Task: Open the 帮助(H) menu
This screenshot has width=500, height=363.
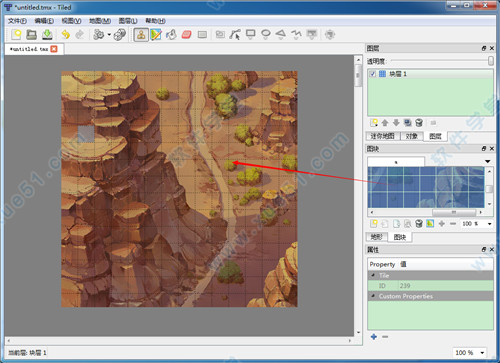Action: pos(155,21)
